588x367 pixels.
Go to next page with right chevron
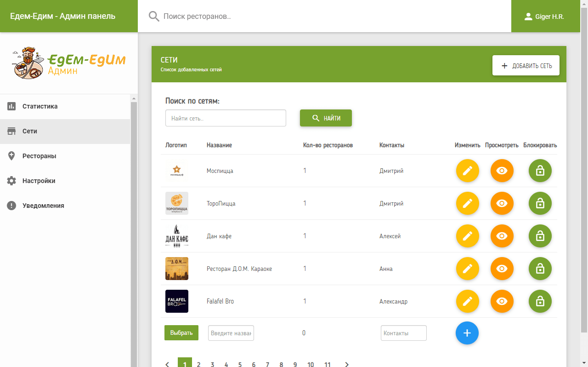coord(347,365)
